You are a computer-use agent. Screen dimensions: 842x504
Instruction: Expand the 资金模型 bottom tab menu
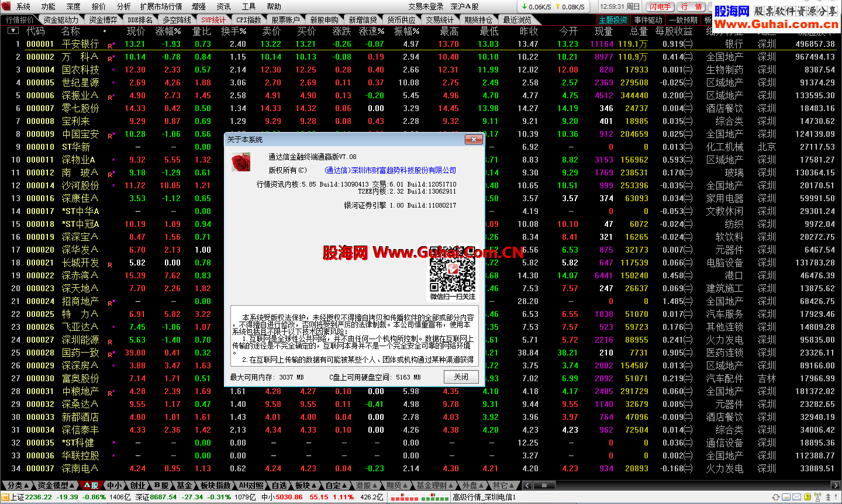pos(56,485)
